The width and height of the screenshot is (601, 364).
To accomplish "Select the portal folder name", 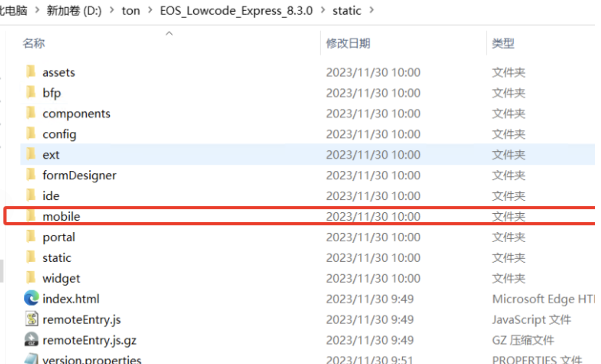I will click(x=59, y=237).
